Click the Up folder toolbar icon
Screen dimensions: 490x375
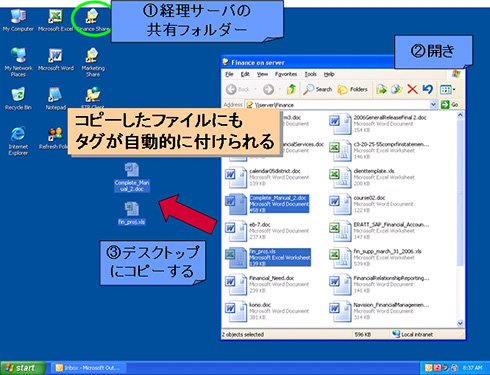coord(291,89)
